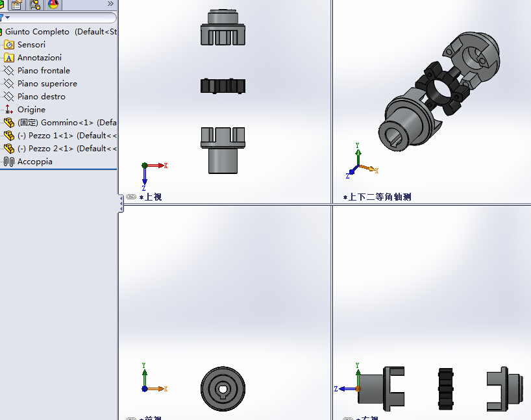
Task: Select the lower hub in the top view
Action: [223, 151]
